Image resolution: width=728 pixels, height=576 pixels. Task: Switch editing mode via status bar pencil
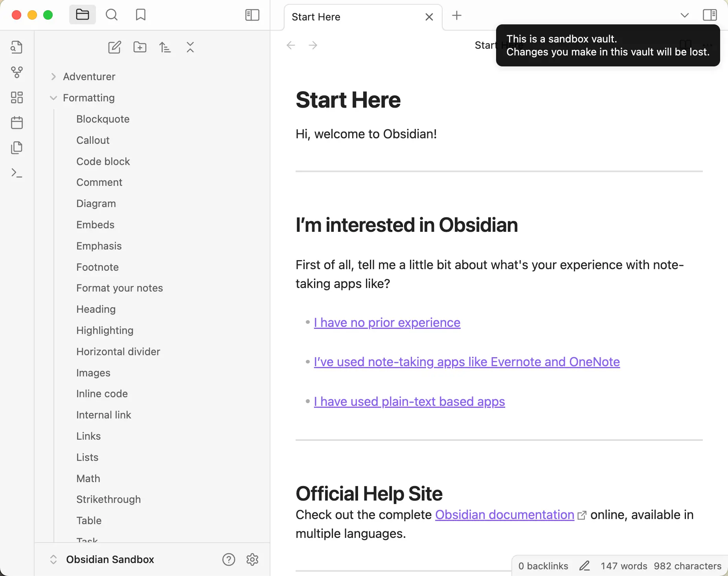tap(585, 566)
